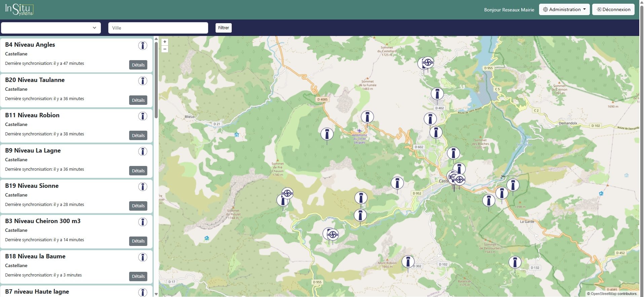
Task: Click the "B18 Niveau la Baume" title
Action: 35,256
